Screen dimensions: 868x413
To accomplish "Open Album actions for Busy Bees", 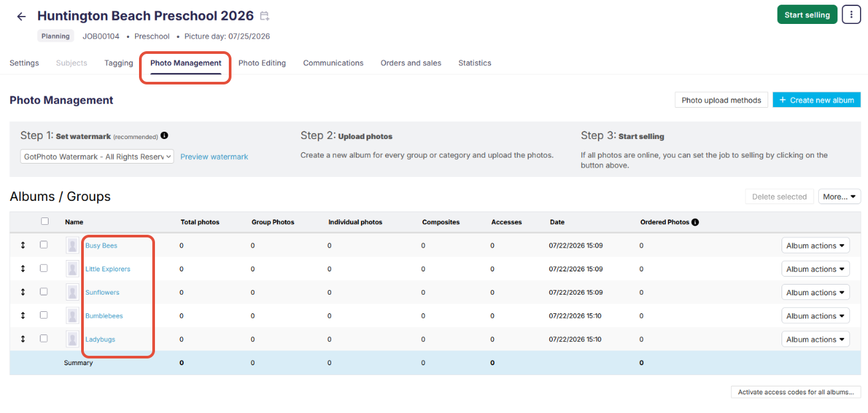I will (x=815, y=245).
